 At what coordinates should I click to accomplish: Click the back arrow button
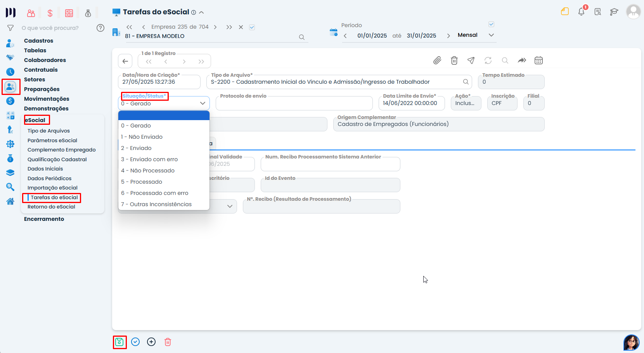pyautogui.click(x=125, y=61)
